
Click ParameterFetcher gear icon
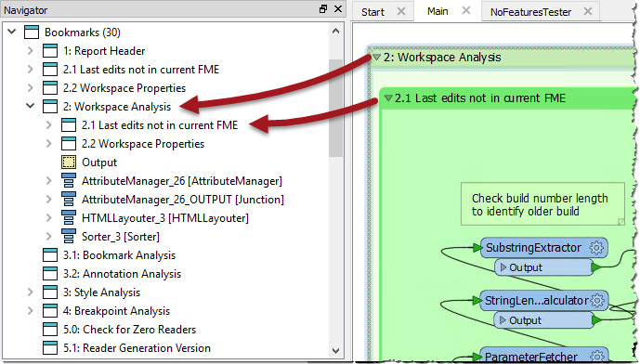(596, 356)
